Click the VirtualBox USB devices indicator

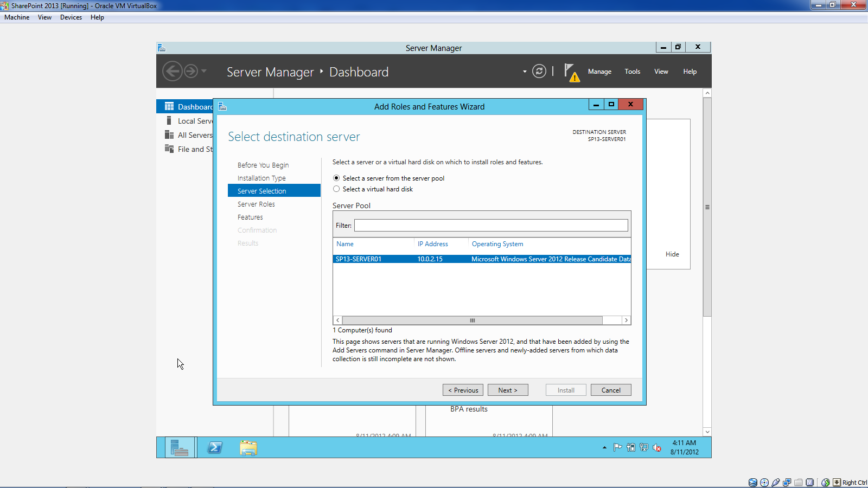776,483
